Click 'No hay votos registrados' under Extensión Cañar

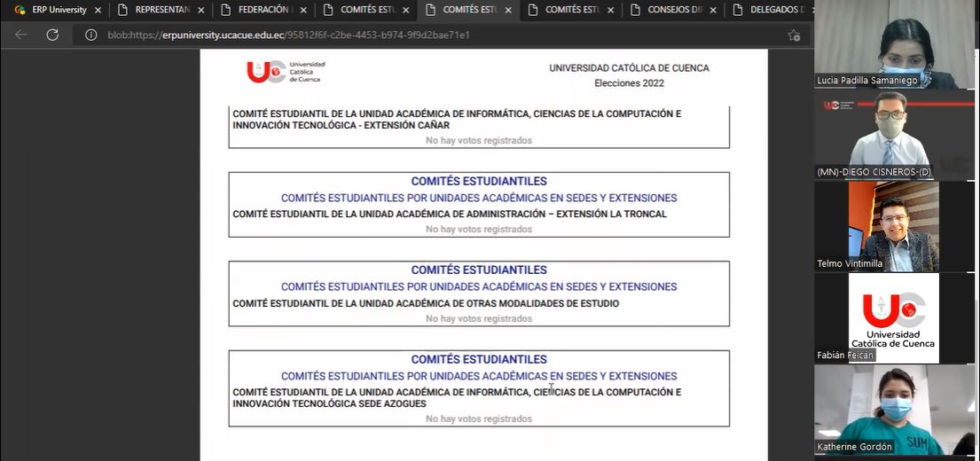[x=479, y=141]
